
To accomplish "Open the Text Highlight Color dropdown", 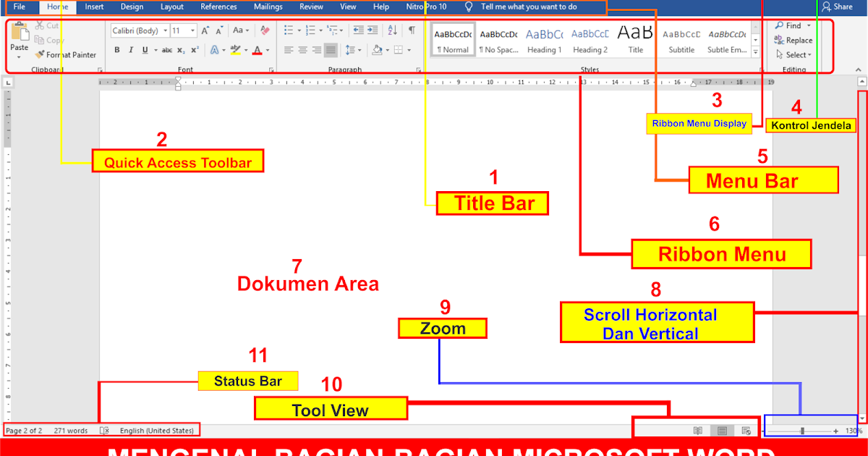I will pyautogui.click(x=247, y=50).
